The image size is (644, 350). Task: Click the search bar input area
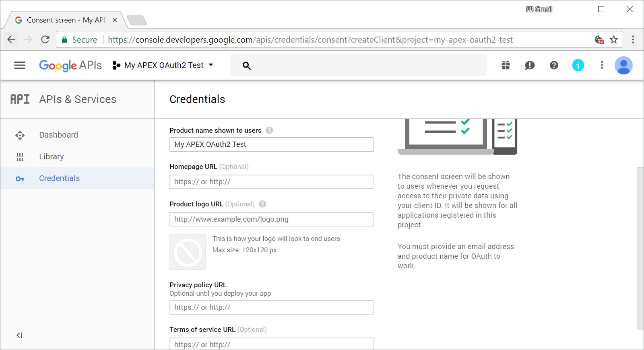pos(358,65)
